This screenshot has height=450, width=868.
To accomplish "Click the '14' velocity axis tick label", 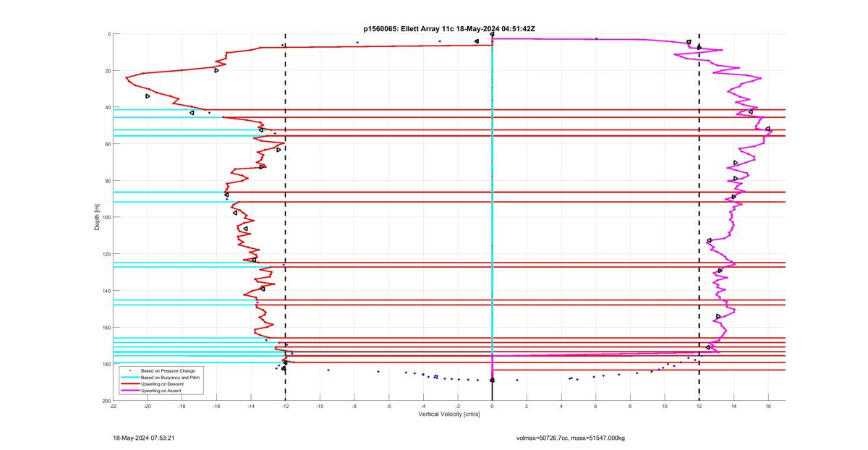I will pyautogui.click(x=733, y=406).
